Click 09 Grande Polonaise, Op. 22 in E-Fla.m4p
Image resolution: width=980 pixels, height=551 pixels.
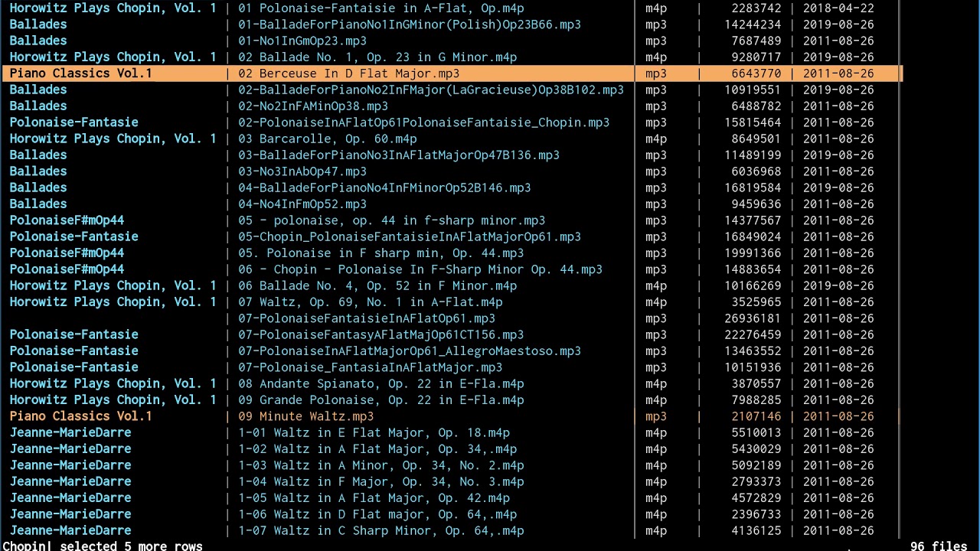point(381,400)
